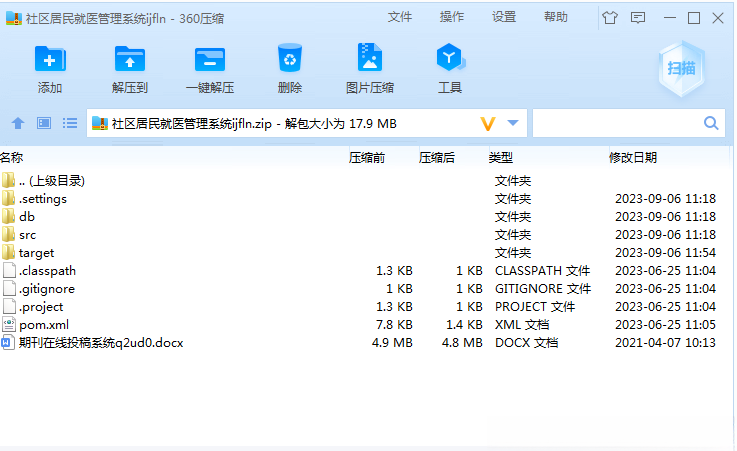
Task: Click the 添加 (Add) toolbar icon
Action: 50,59
